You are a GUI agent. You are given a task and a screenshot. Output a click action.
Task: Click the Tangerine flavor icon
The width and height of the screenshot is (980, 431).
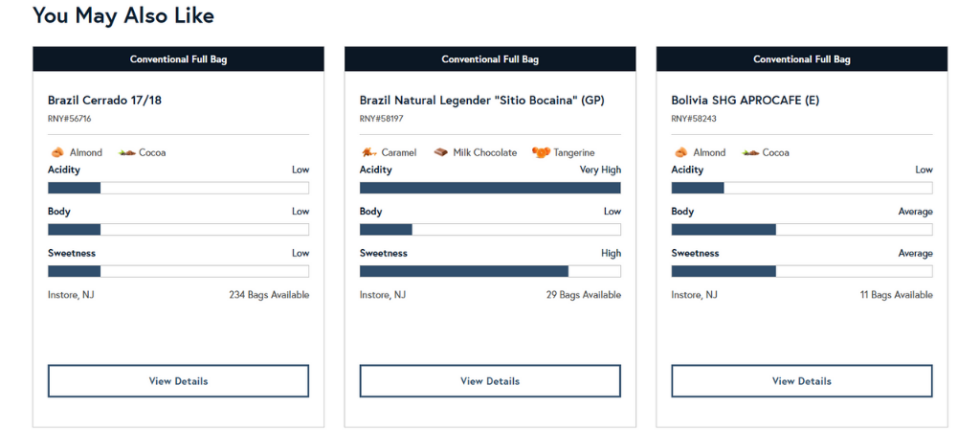click(x=542, y=152)
